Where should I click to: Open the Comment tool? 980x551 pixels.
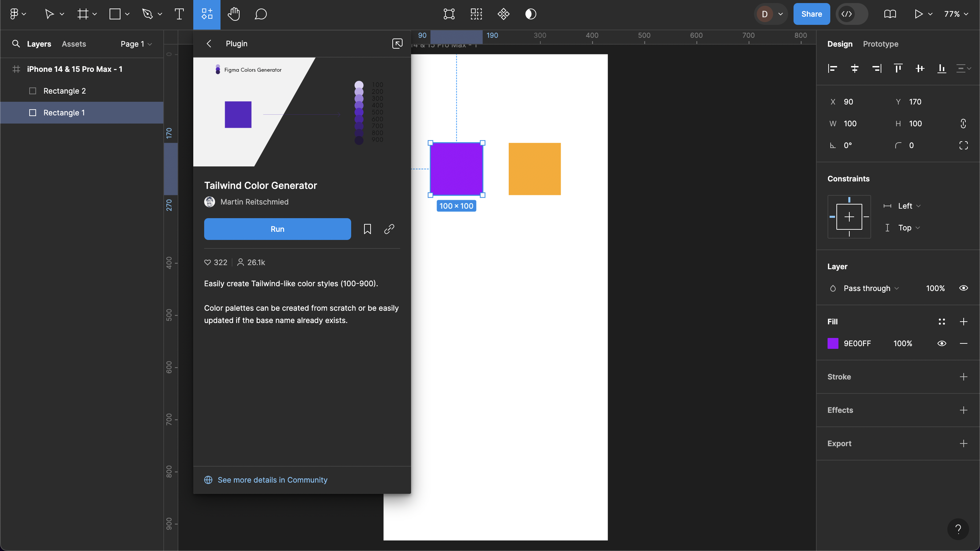point(261,14)
